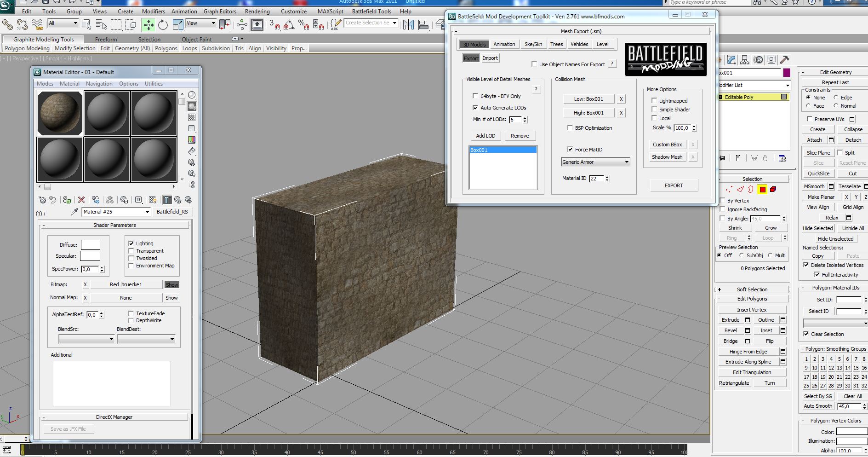The image size is (868, 457).
Task: Switch to the Vehicles tab in Toolkit
Action: tap(579, 44)
